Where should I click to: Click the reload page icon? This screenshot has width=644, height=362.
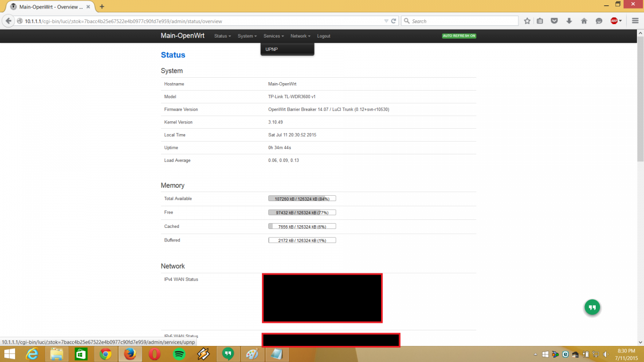pyautogui.click(x=393, y=21)
